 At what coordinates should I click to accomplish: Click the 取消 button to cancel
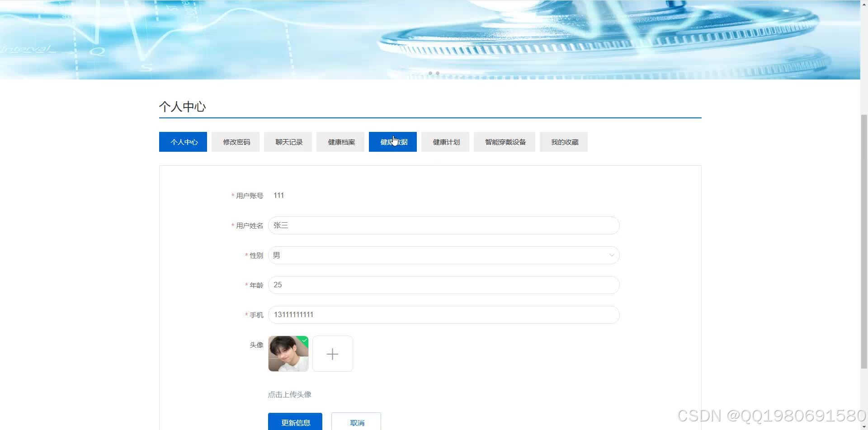[x=356, y=422]
